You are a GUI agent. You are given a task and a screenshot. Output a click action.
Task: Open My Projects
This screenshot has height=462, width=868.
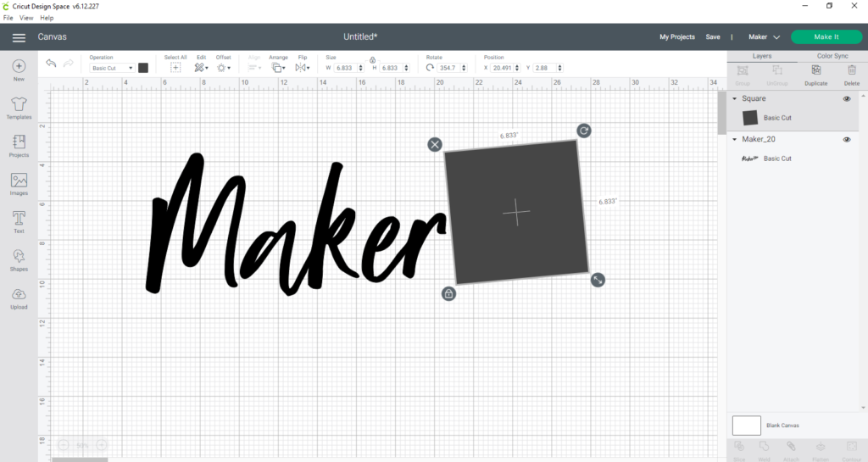click(x=677, y=37)
